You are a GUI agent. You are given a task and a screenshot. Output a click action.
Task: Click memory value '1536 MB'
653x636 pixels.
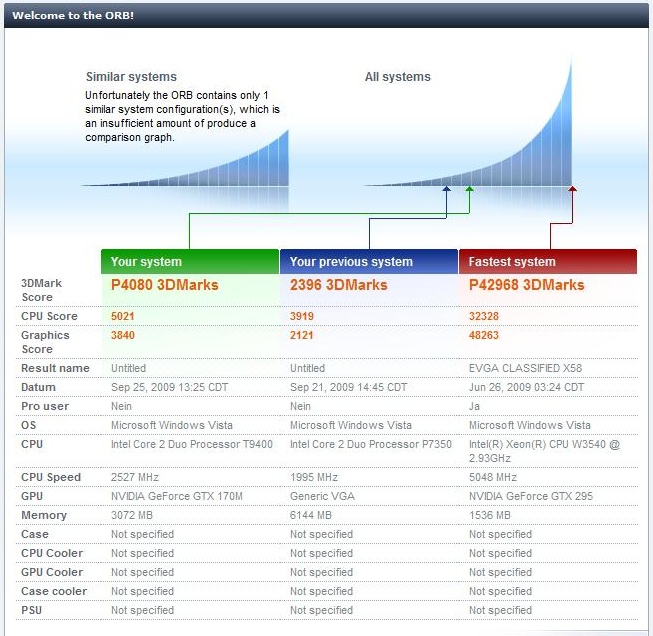pos(490,515)
